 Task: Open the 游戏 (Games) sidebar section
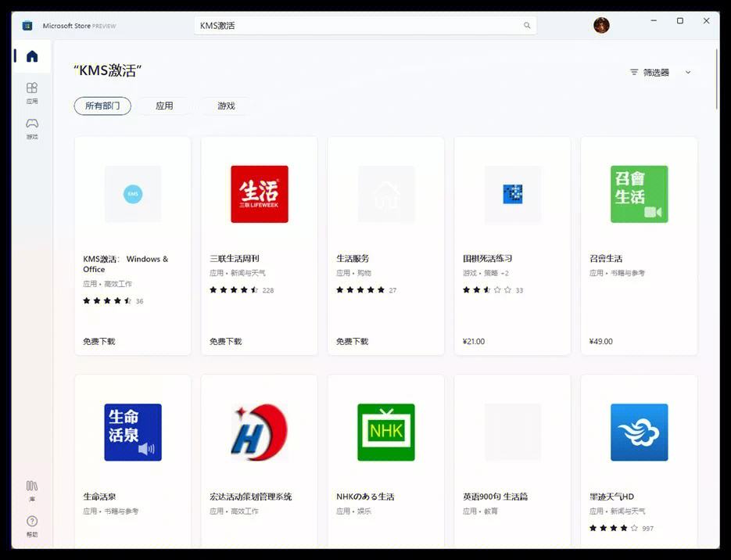click(x=32, y=128)
